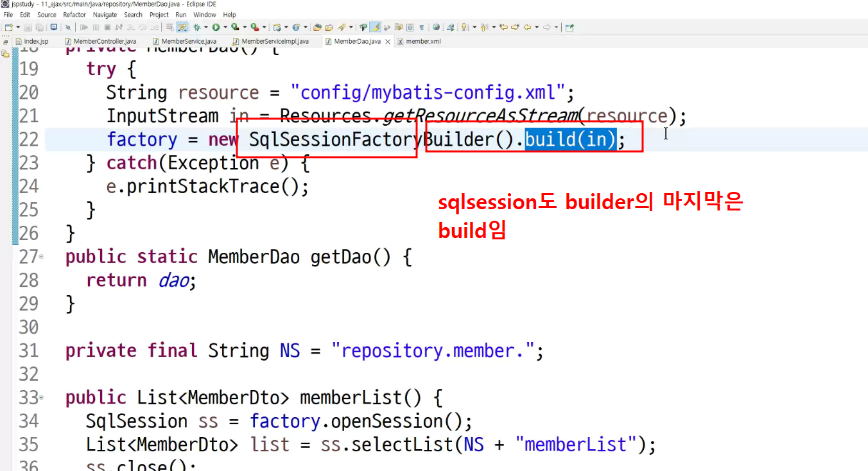868x471 pixels.
Task: Close the MemberDao.java editor tab
Action: coord(387,41)
